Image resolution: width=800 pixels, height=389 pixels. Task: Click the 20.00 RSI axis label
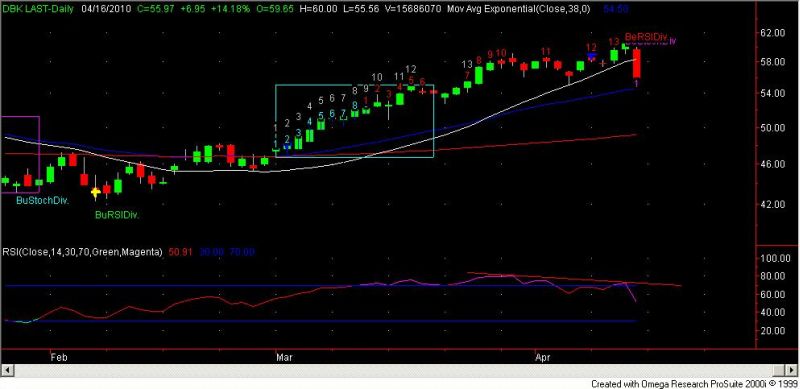pyautogui.click(x=772, y=330)
